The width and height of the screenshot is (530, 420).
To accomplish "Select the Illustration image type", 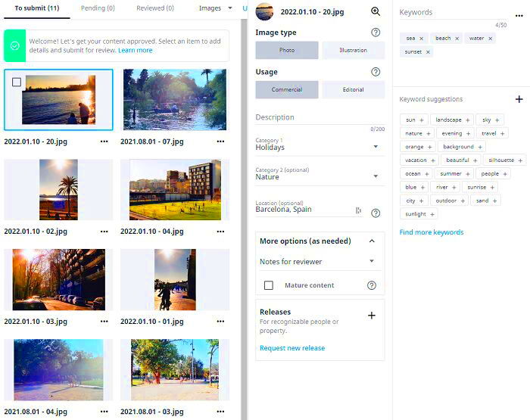I will pyautogui.click(x=354, y=50).
